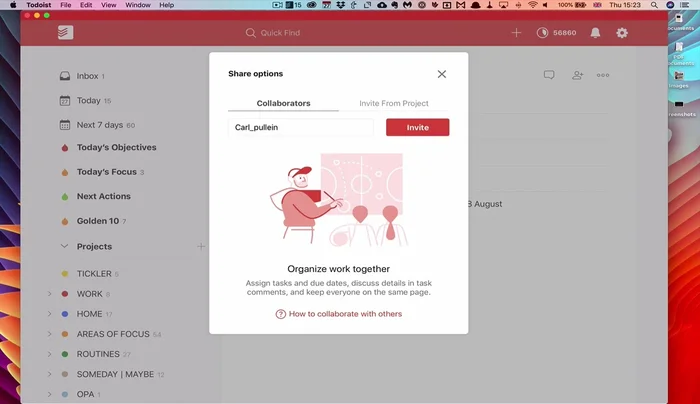Switch to Invite From Project tab
Viewport: 700px width, 404px height.
pyautogui.click(x=394, y=103)
